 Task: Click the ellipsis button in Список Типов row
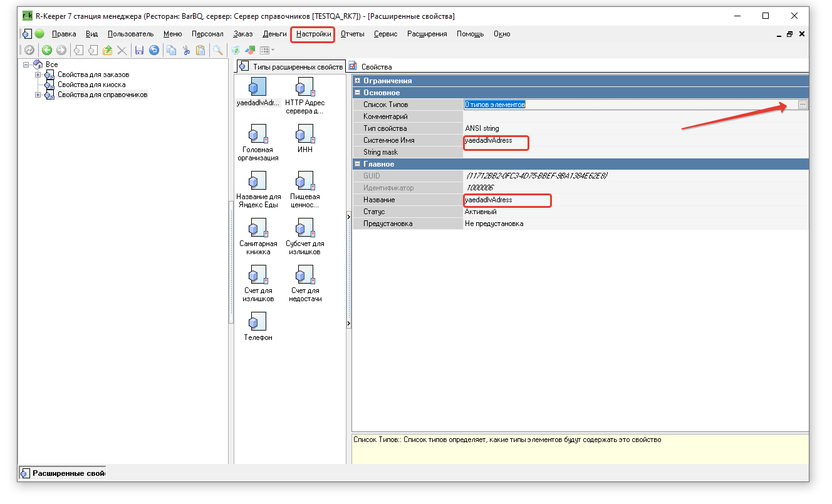(x=803, y=105)
